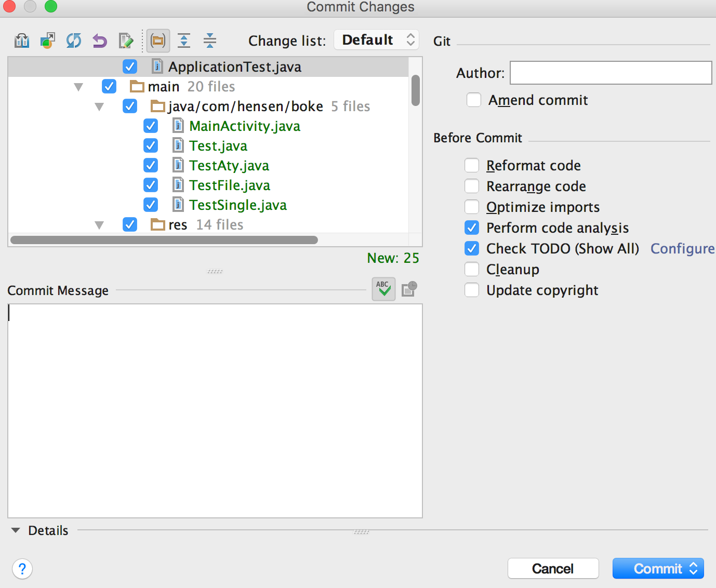Click the help question mark button
716x588 pixels.
(22, 569)
